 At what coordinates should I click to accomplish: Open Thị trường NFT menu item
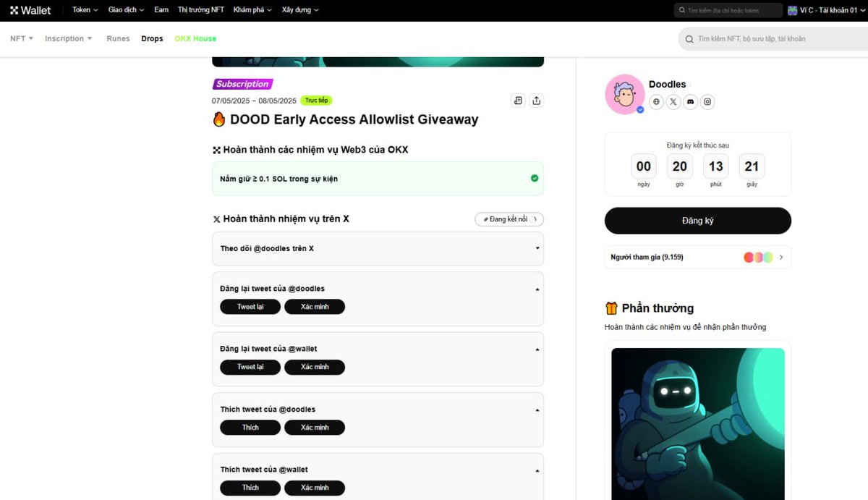point(201,10)
